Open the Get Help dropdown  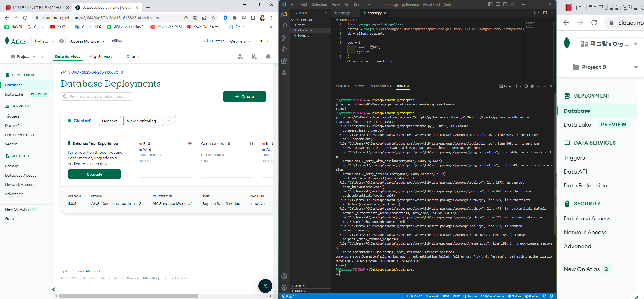coord(240,41)
